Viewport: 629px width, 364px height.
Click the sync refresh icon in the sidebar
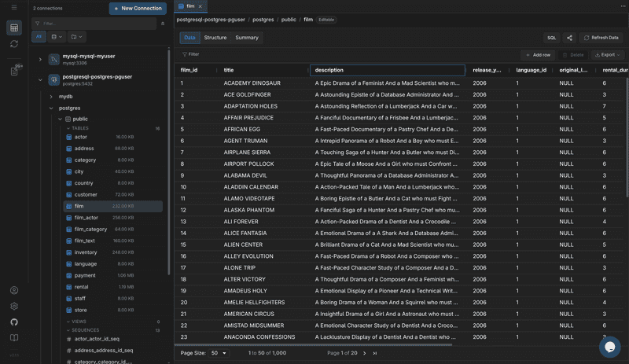point(14,44)
